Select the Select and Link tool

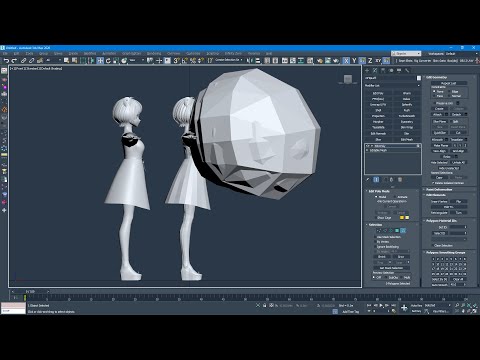tap(23, 60)
